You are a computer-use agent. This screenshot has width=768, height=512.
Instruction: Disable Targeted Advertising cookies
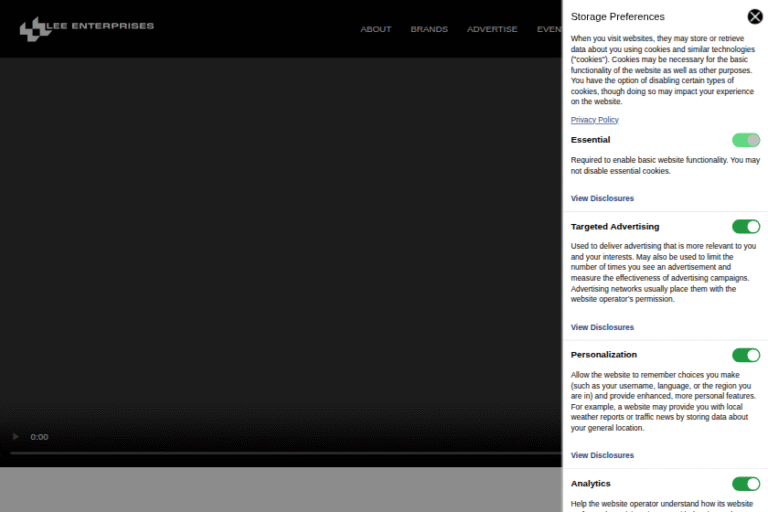[x=746, y=226]
